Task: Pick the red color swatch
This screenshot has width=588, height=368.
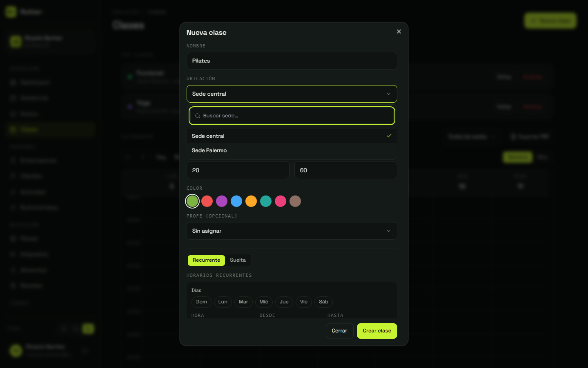Action: click(207, 201)
